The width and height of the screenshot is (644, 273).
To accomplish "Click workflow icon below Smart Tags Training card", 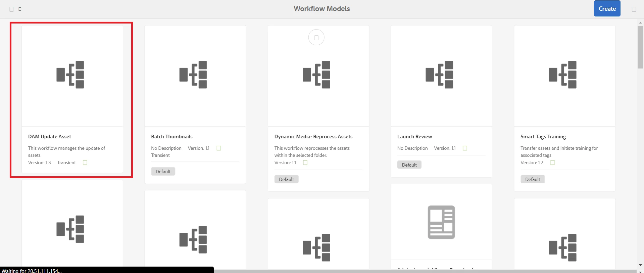I will (x=563, y=247).
